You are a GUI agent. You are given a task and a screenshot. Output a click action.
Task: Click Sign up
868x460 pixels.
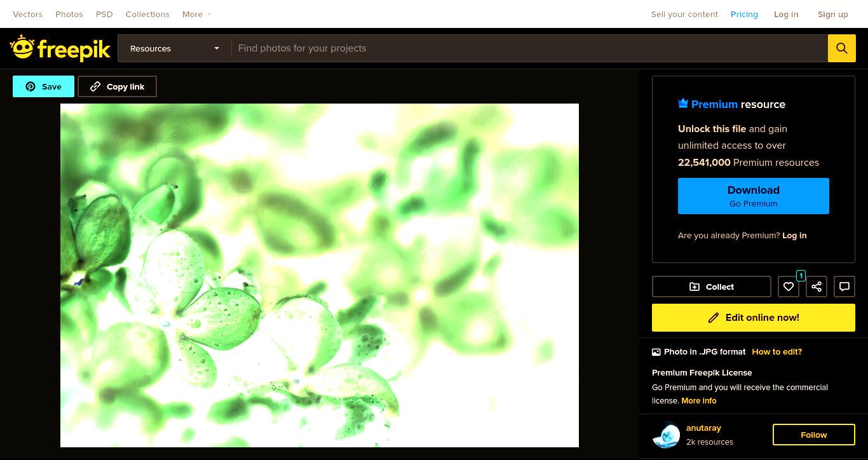coord(832,14)
